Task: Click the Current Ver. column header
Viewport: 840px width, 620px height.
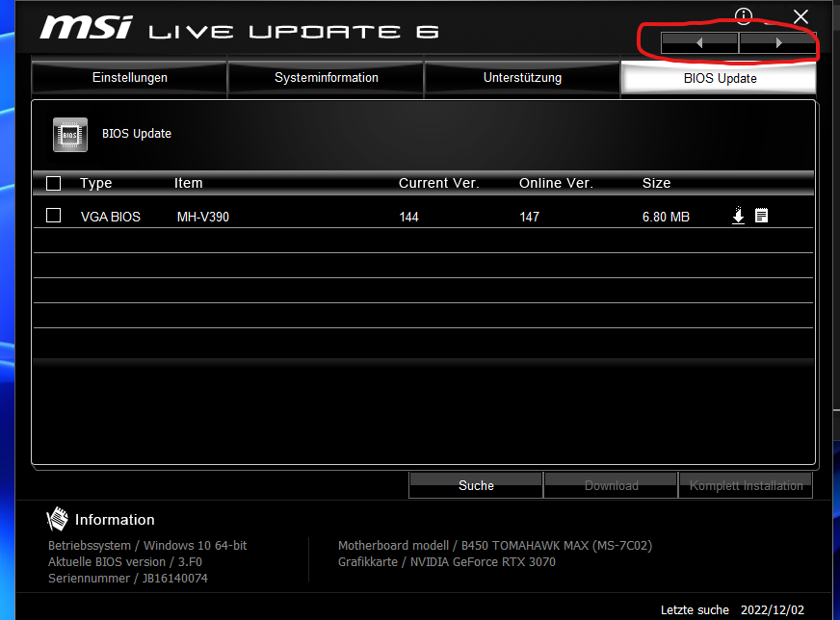Action: (438, 183)
